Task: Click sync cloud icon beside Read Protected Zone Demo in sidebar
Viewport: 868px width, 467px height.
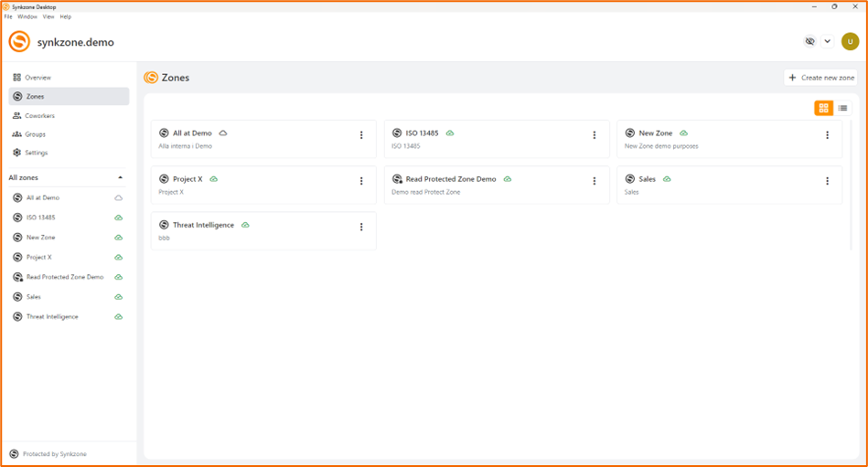Action: click(119, 277)
